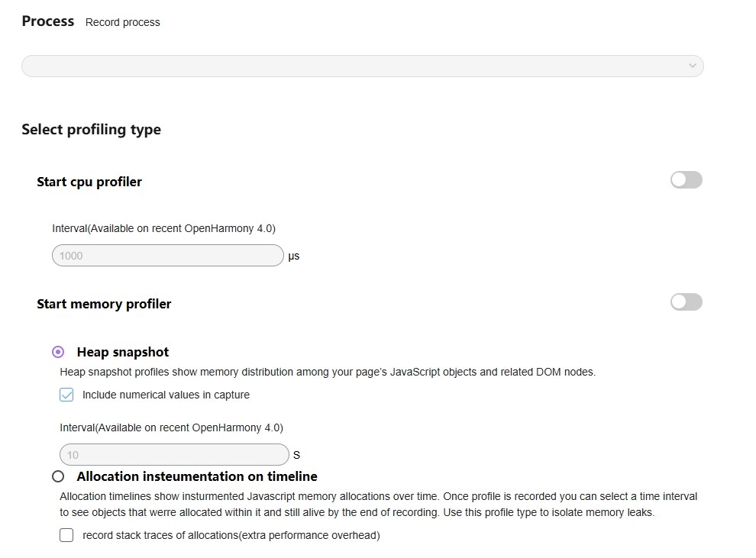Click the heap snapshot description paragraph

328,373
